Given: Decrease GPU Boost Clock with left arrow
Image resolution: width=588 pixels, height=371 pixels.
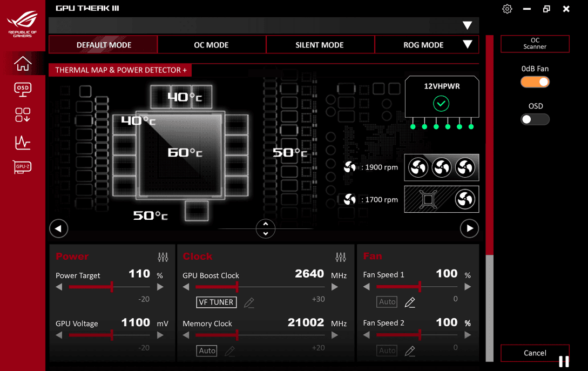Looking at the screenshot, I should click(x=186, y=287).
